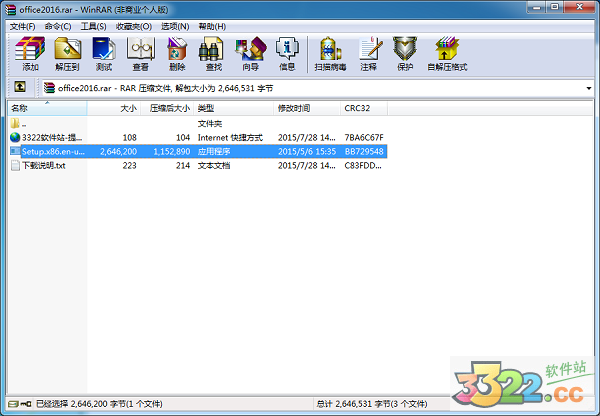
Task: Open the Commands (命令) menu
Action: [58, 26]
